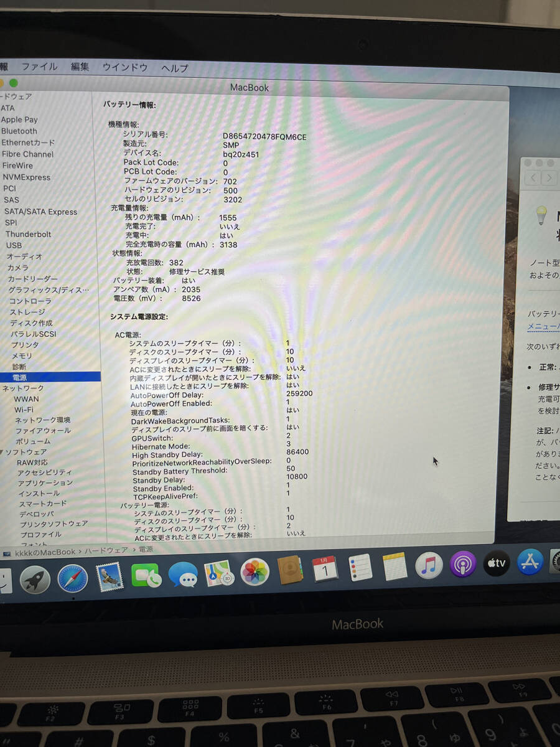Open Launchpad from the Dock
Viewport: 560px width, 747px height.
coord(35,580)
